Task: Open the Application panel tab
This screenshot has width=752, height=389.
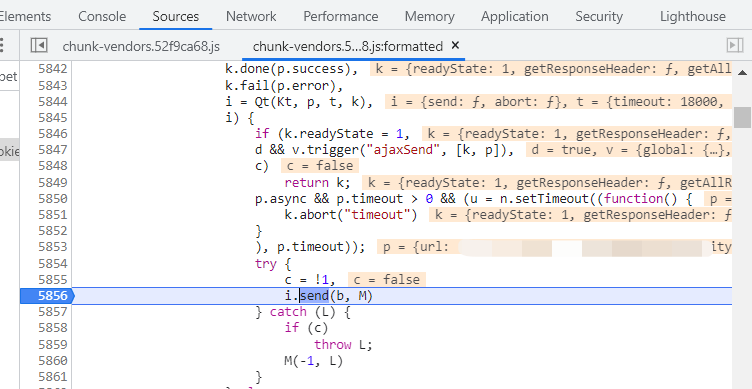Action: point(515,16)
